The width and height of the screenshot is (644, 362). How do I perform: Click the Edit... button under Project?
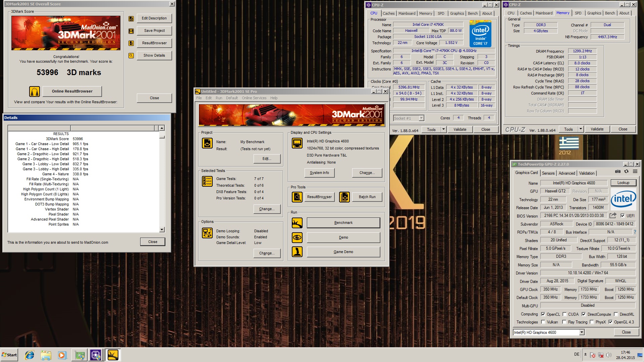(267, 159)
